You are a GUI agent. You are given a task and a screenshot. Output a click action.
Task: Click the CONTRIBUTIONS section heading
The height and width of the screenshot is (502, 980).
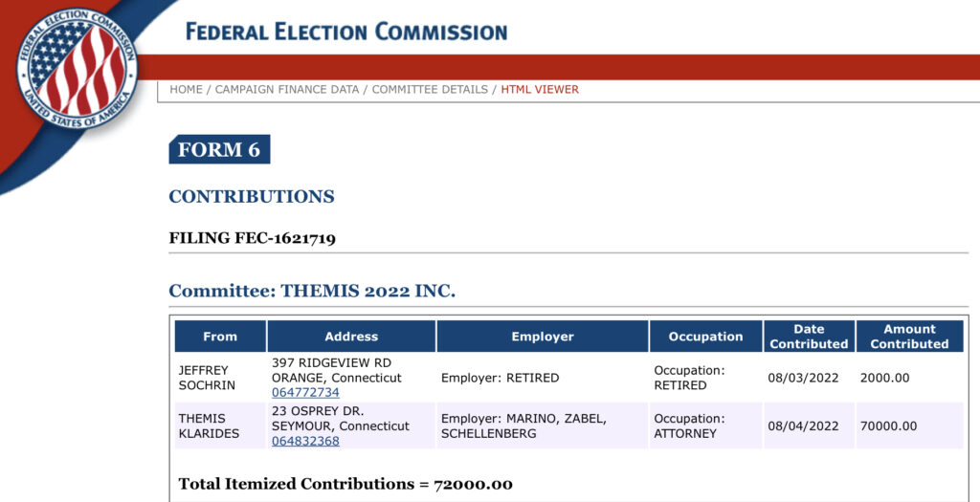pyautogui.click(x=252, y=197)
